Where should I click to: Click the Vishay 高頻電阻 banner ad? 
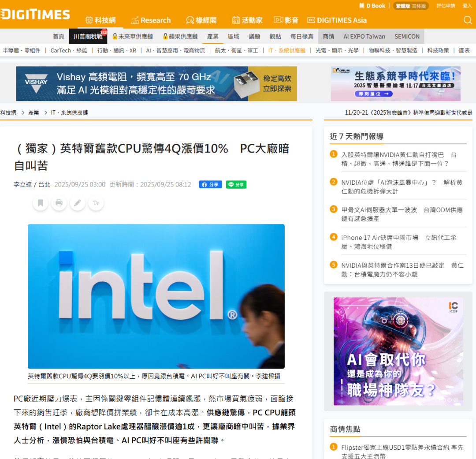click(156, 83)
